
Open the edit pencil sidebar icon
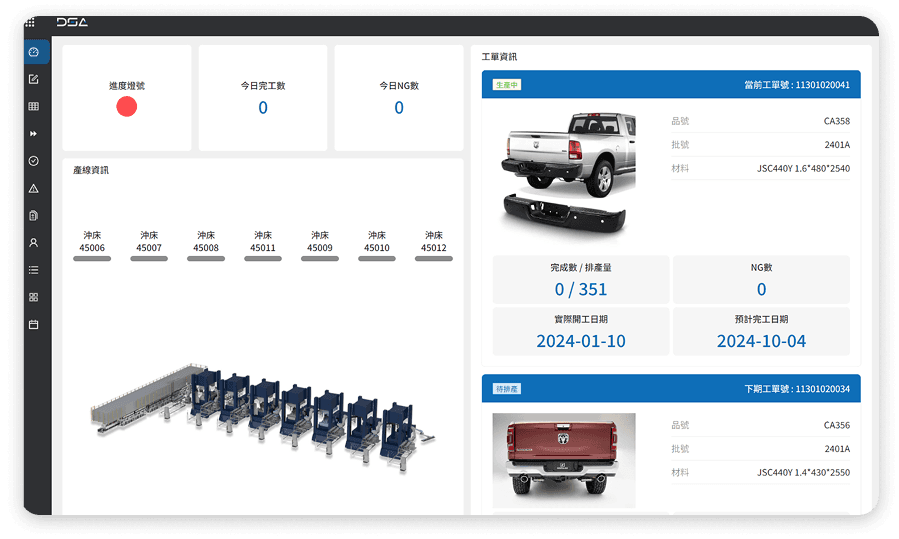(34, 79)
